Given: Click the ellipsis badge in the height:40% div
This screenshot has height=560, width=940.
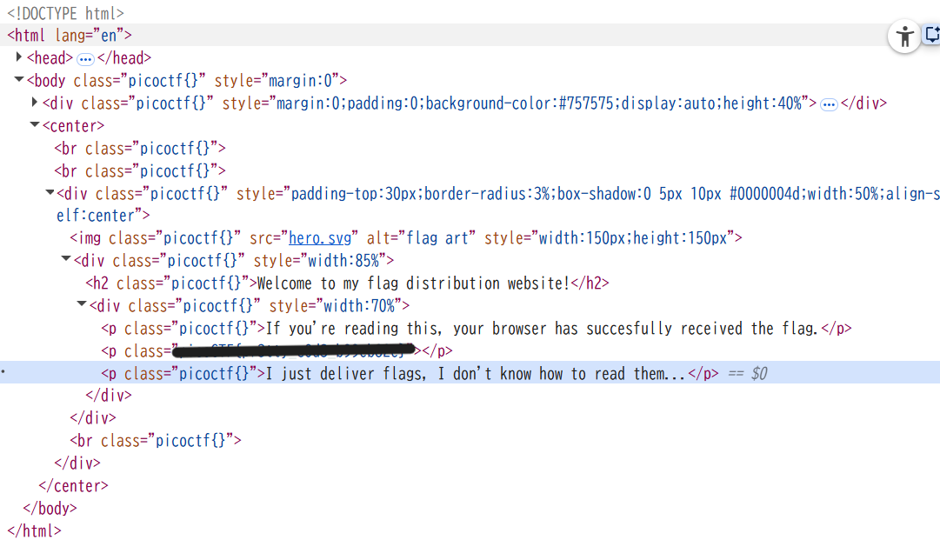Looking at the screenshot, I should [829, 103].
